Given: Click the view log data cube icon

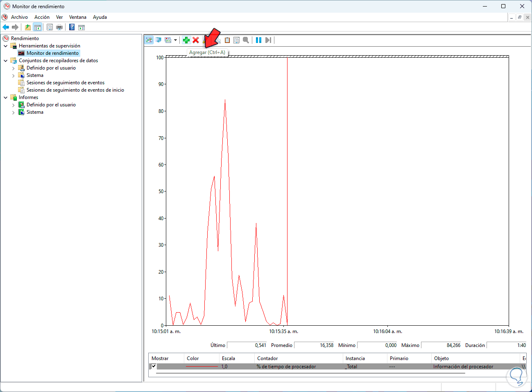Looking at the screenshot, I should 158,40.
